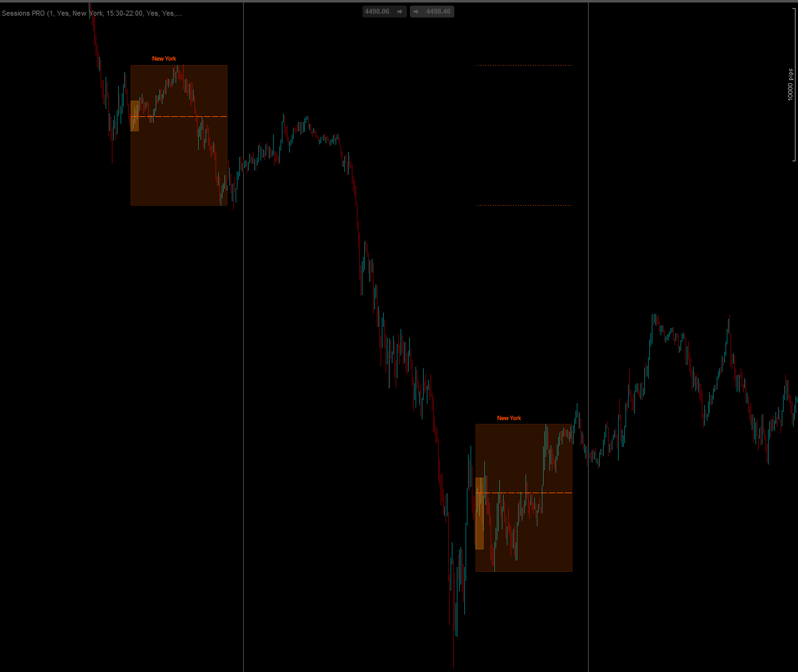
Task: Click the second New York session label
Action: 509,418
